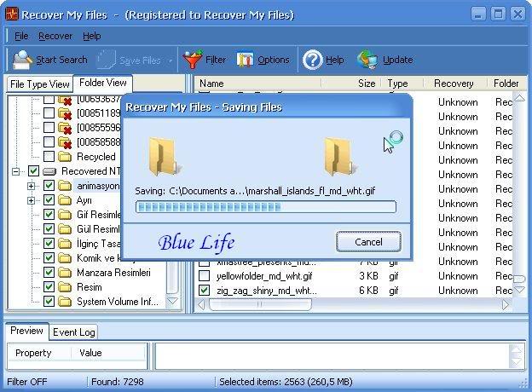Cancel the file saving operation
The image size is (532, 392).
[x=368, y=242]
